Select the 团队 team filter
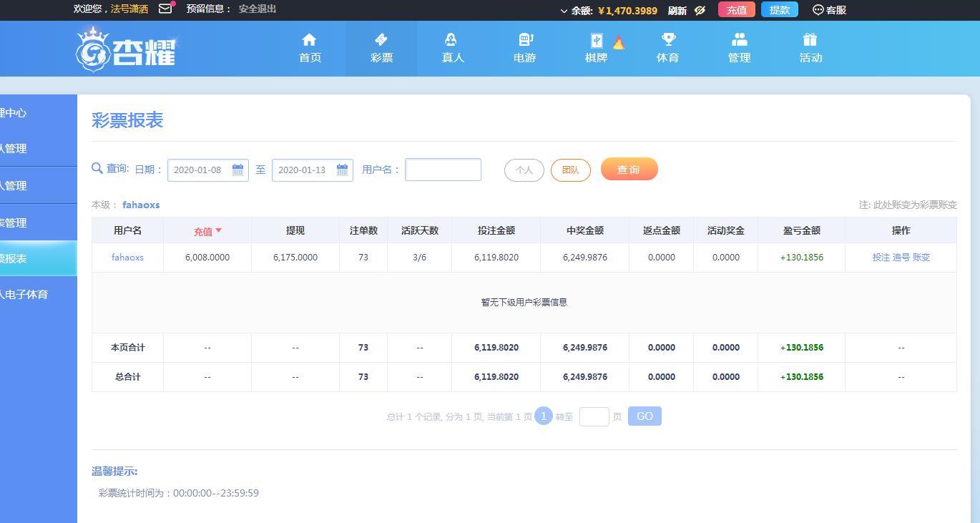The image size is (980, 523). (571, 170)
